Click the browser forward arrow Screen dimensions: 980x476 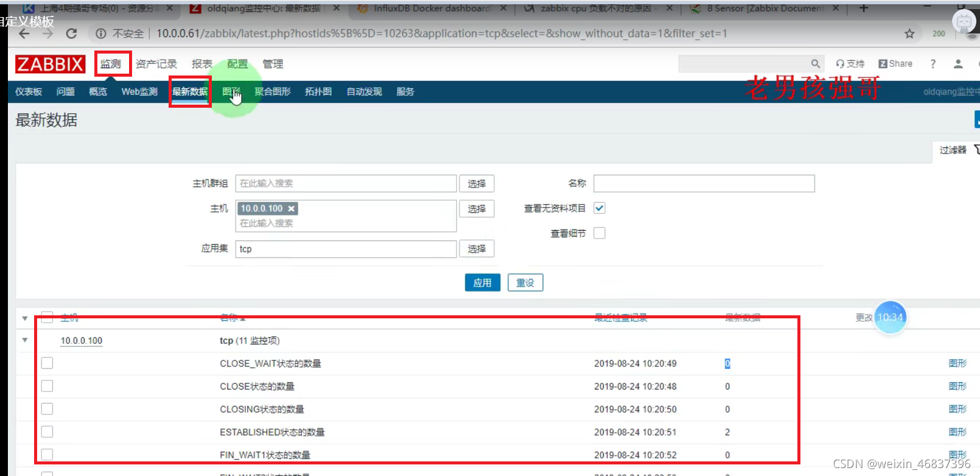48,34
